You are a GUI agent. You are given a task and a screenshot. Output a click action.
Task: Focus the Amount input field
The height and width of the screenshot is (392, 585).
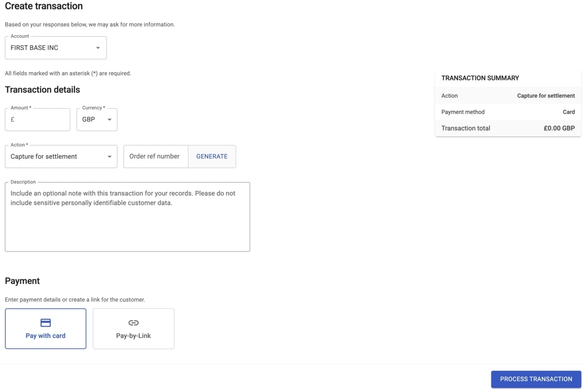(41, 119)
